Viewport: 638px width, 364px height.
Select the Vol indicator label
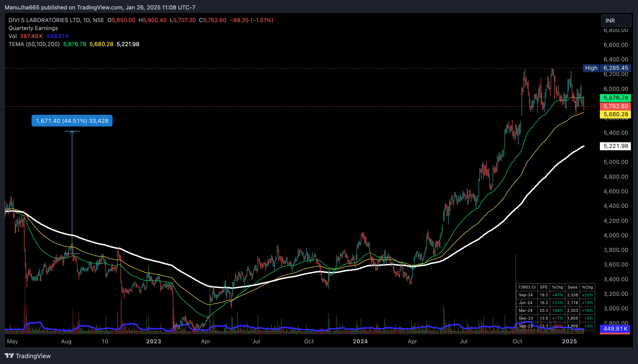(x=12, y=36)
